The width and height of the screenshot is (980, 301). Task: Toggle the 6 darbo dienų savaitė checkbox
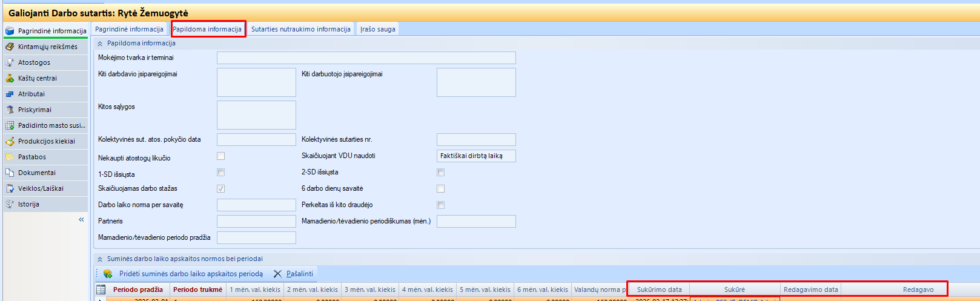pyautogui.click(x=440, y=189)
